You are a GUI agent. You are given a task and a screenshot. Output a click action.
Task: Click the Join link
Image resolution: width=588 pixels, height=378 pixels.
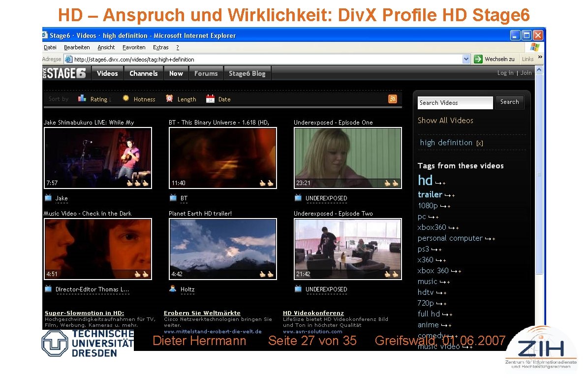[526, 73]
